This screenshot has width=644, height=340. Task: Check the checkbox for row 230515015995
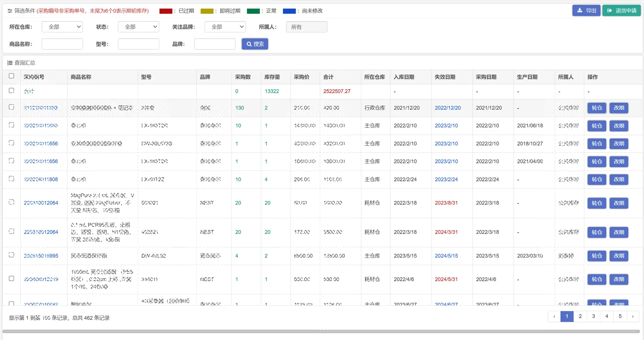pos(11,256)
